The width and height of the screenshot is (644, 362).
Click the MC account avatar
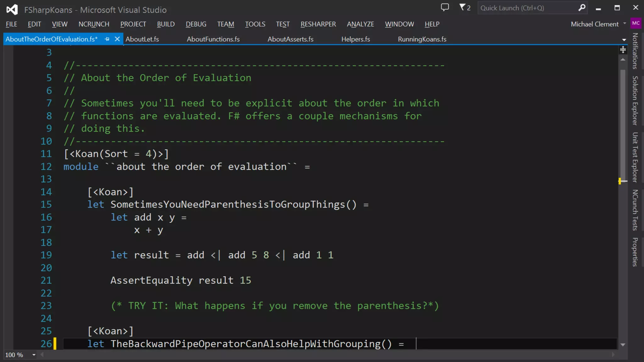click(636, 23)
